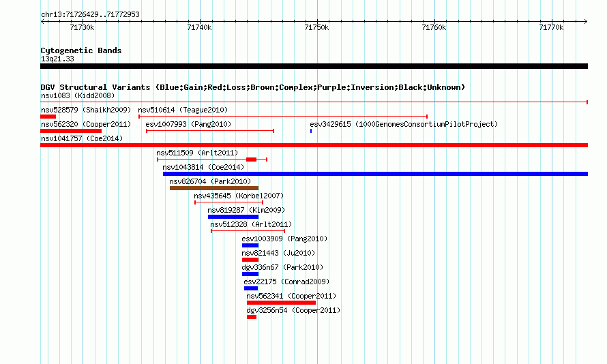The image size is (607, 364).
Task: Click the long blue nsv1043814 gain bar
Action: pyautogui.click(x=376, y=174)
